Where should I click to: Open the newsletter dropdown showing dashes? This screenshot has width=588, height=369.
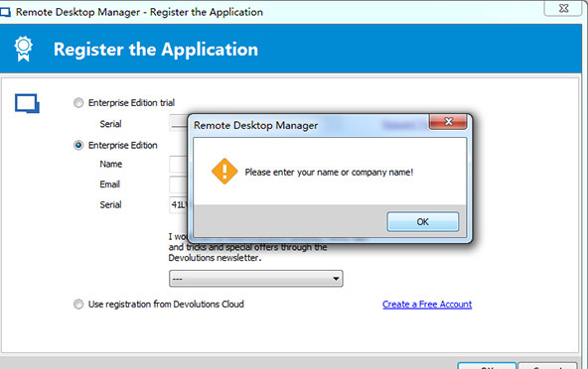pyautogui.click(x=255, y=279)
